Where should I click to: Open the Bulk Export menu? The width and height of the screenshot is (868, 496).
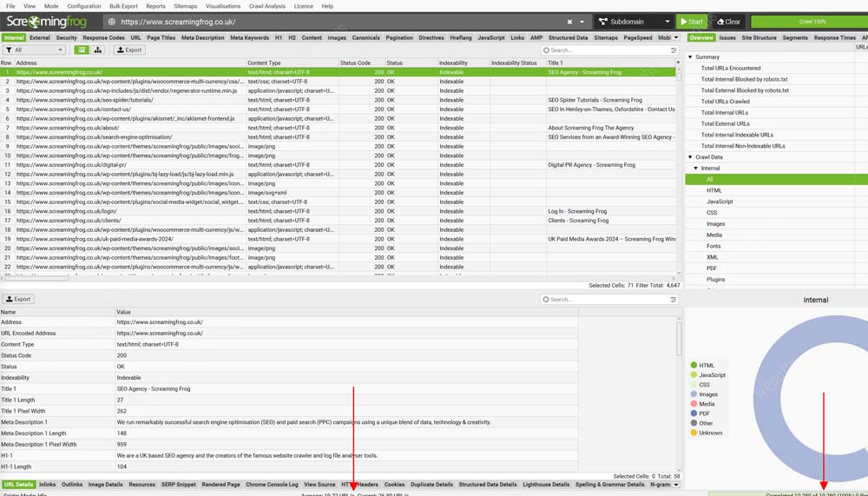123,6
